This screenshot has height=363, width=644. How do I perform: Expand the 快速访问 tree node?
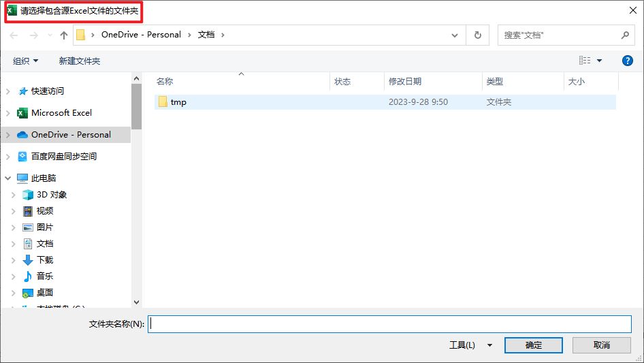coord(8,91)
